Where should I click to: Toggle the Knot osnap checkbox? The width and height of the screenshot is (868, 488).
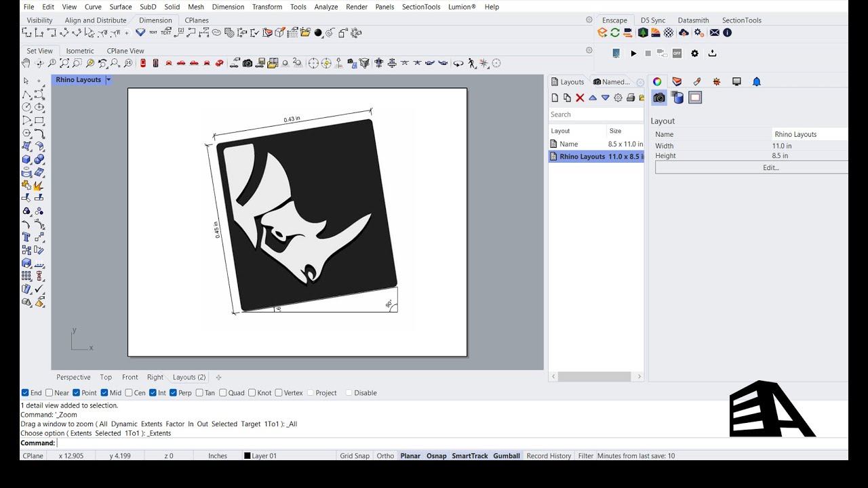[252, 393]
